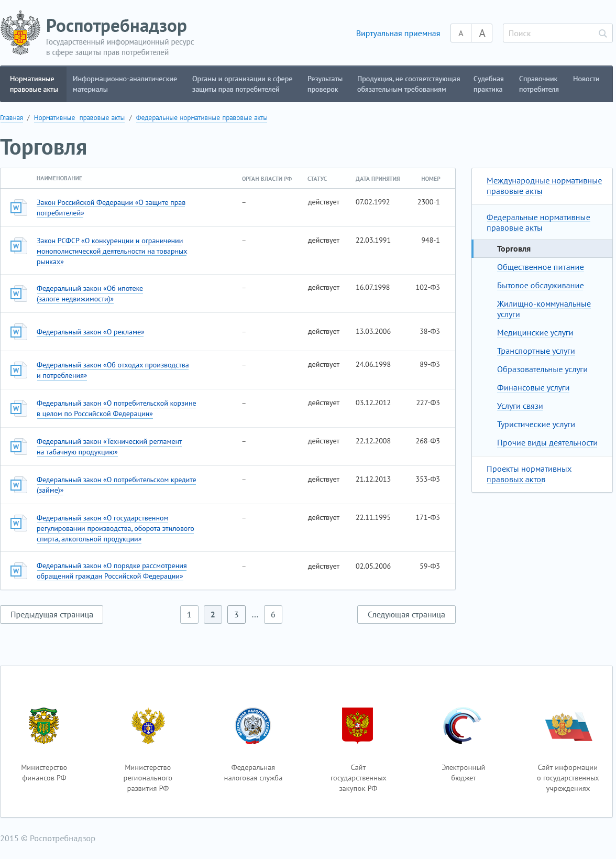Click the Electronic Budget logo icon
616x859 pixels.
(463, 725)
